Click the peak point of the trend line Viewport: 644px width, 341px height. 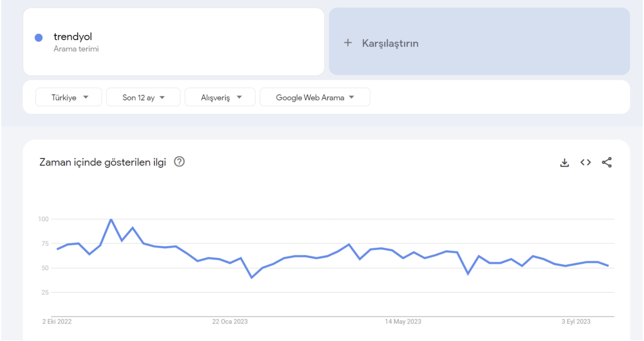tap(111, 220)
